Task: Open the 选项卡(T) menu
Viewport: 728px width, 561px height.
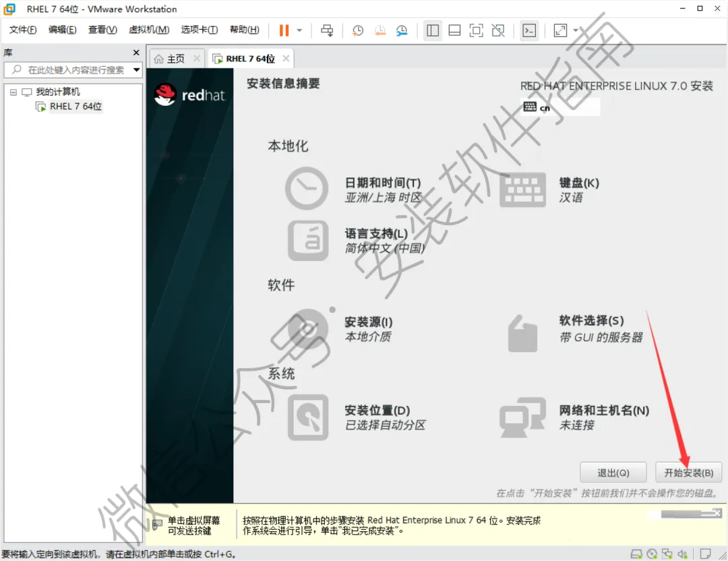Action: click(199, 30)
